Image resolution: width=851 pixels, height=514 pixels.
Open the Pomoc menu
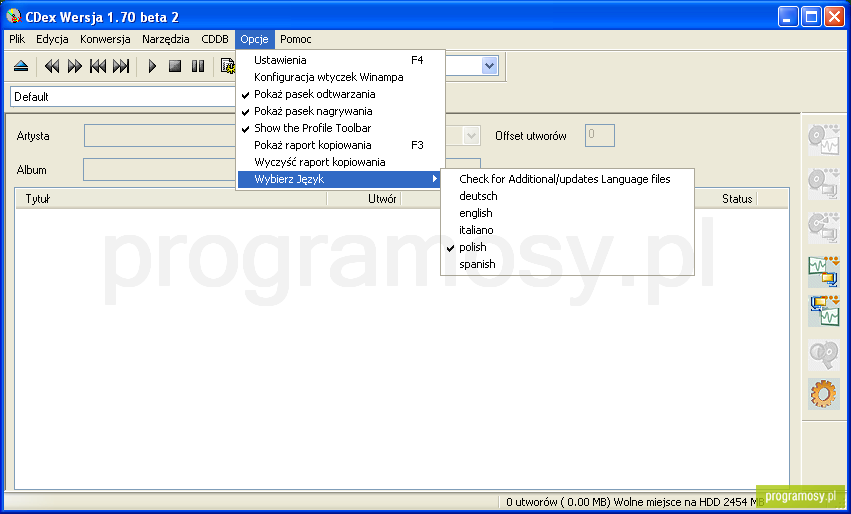296,39
